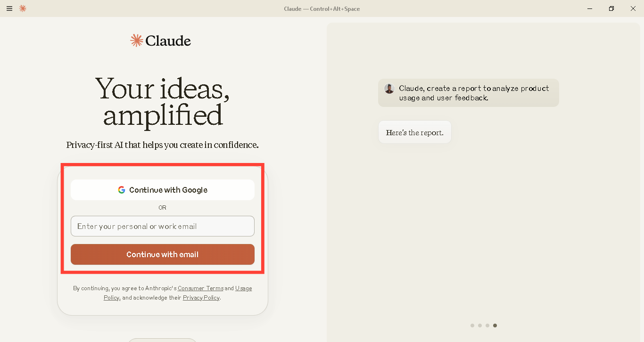Viewport: 644px width, 342px height.
Task: Click the product usage report chat bubble
Action: [468, 93]
